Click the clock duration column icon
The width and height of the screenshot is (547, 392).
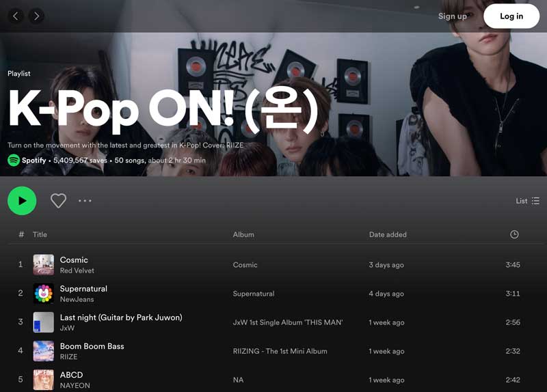pyautogui.click(x=514, y=234)
